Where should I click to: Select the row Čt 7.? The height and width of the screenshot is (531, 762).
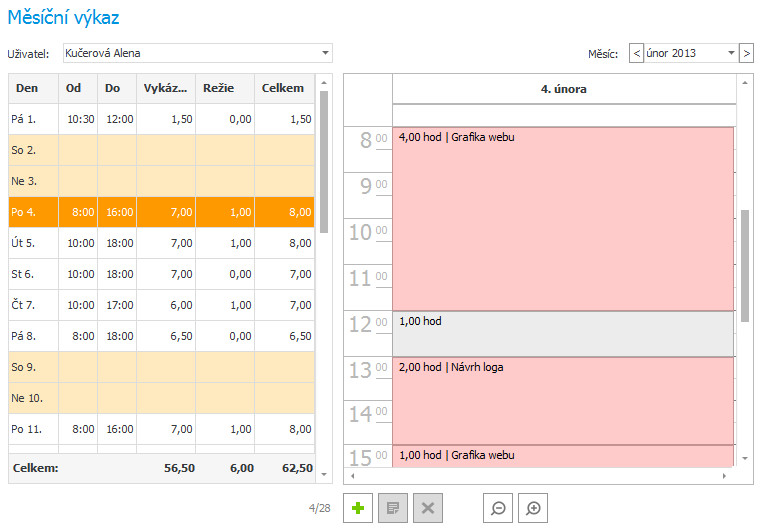[161, 305]
